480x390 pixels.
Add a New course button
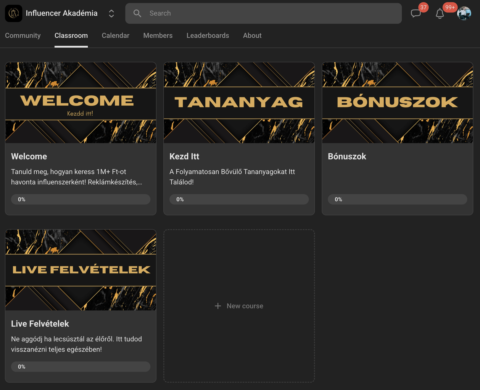pos(239,306)
